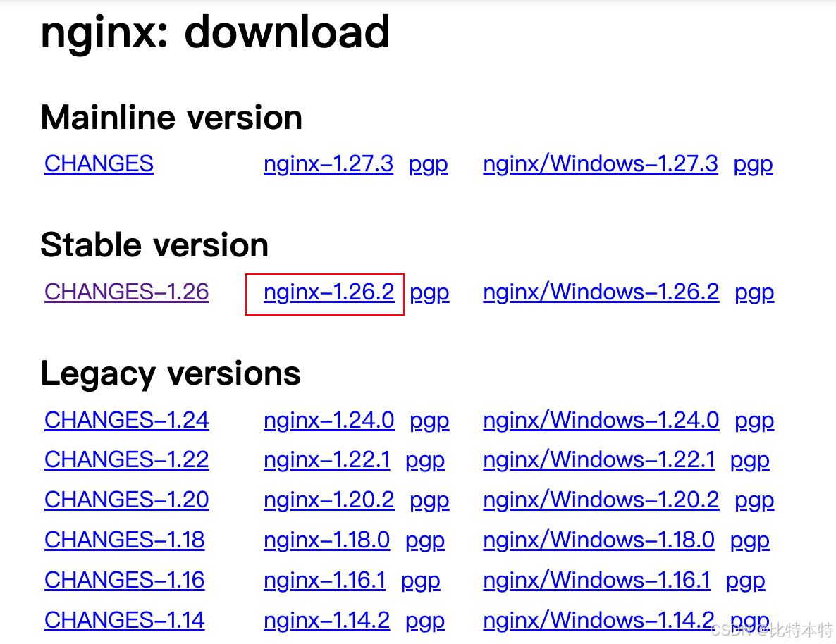Open the mainline CHANGES link

(x=99, y=163)
